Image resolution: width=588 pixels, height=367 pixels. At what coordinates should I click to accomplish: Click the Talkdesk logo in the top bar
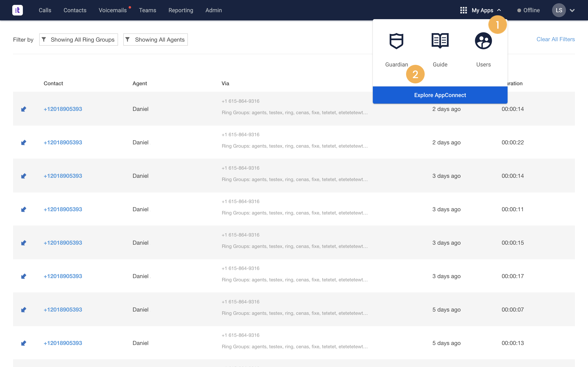point(17,10)
